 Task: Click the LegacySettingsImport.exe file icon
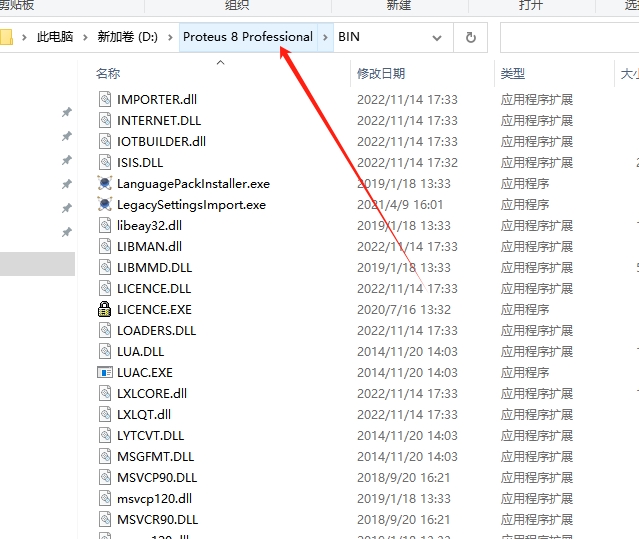pyautogui.click(x=105, y=205)
